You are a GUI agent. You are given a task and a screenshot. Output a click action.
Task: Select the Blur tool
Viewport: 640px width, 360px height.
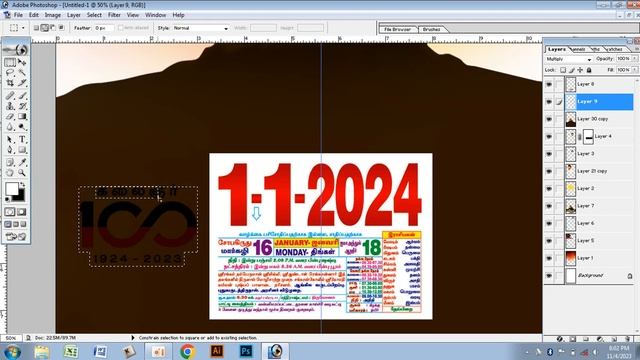pyautogui.click(x=10, y=127)
